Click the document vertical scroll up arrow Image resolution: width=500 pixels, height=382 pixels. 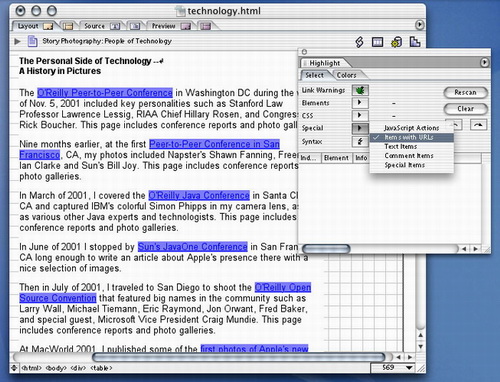tap(421, 335)
